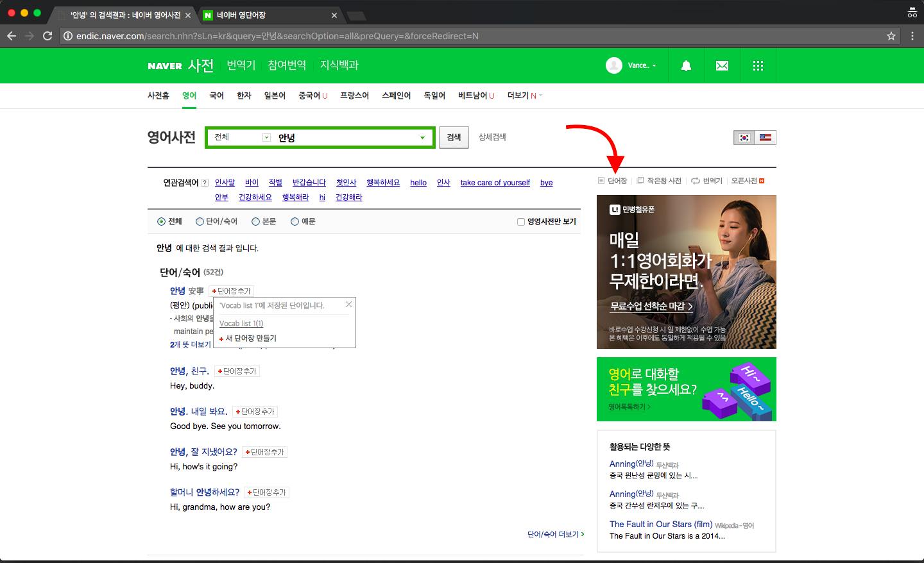Open the 스페인어 dictionary tab
This screenshot has width=924, height=563.
(x=396, y=96)
